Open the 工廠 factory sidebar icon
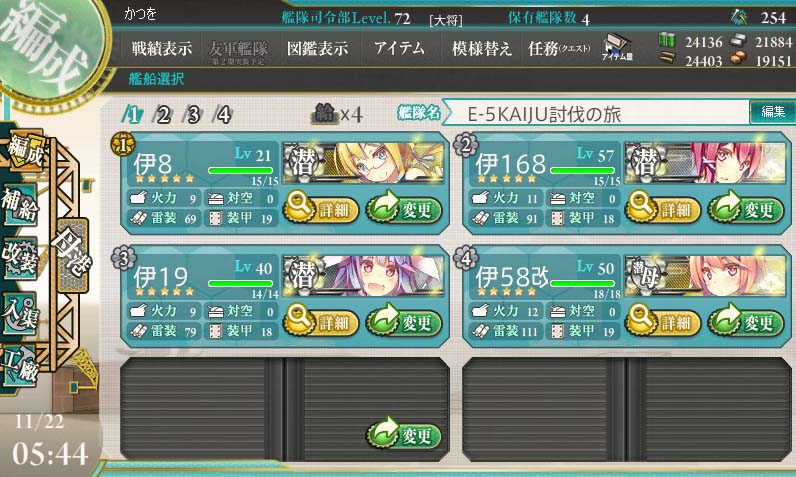The image size is (796, 477). tap(19, 365)
